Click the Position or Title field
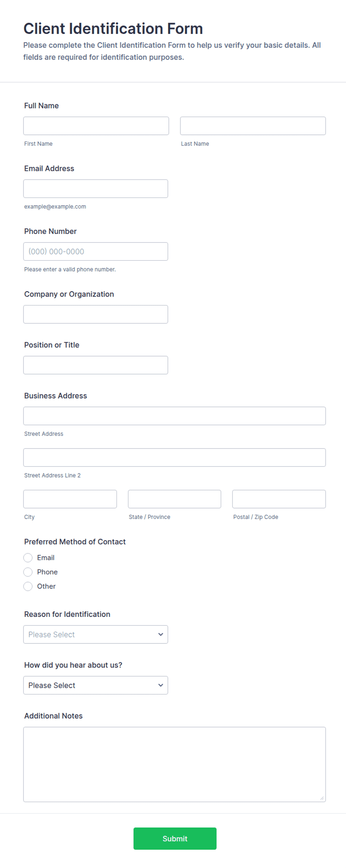 click(x=96, y=365)
